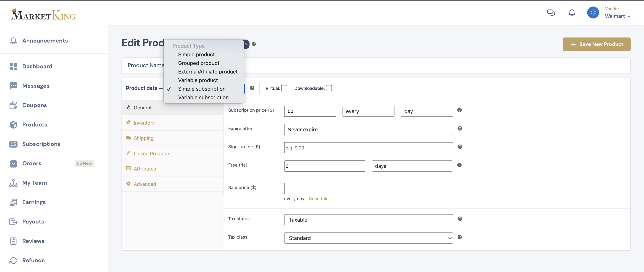Open the Linked Products tab
Screen dimensions: 644x272
[x=173, y=153]
